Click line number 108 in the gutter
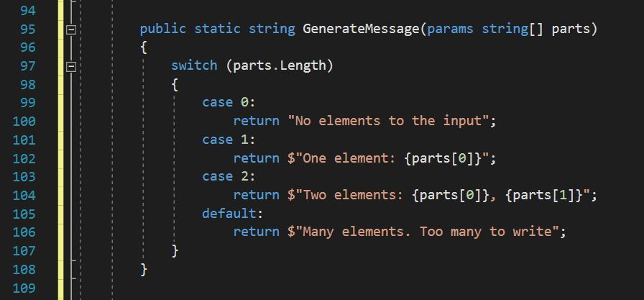This screenshot has height=300, width=644. [24, 269]
